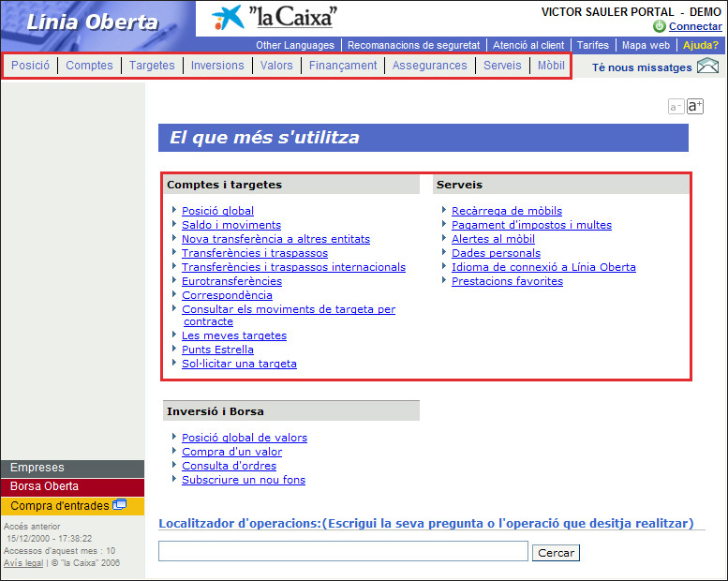Click the Borsa Oberta sidebar button
728x581 pixels.
tap(72, 486)
